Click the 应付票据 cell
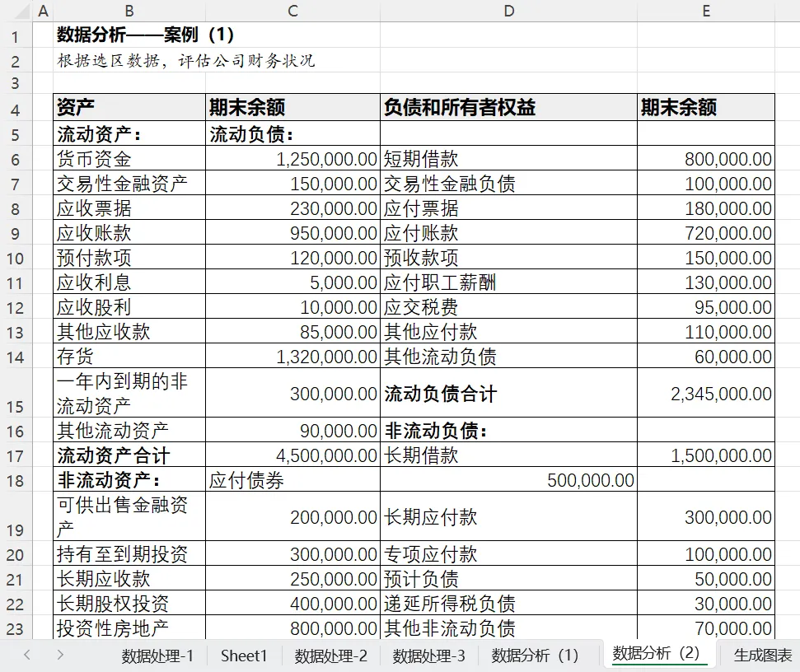Image resolution: width=800 pixels, height=672 pixels. (x=508, y=208)
